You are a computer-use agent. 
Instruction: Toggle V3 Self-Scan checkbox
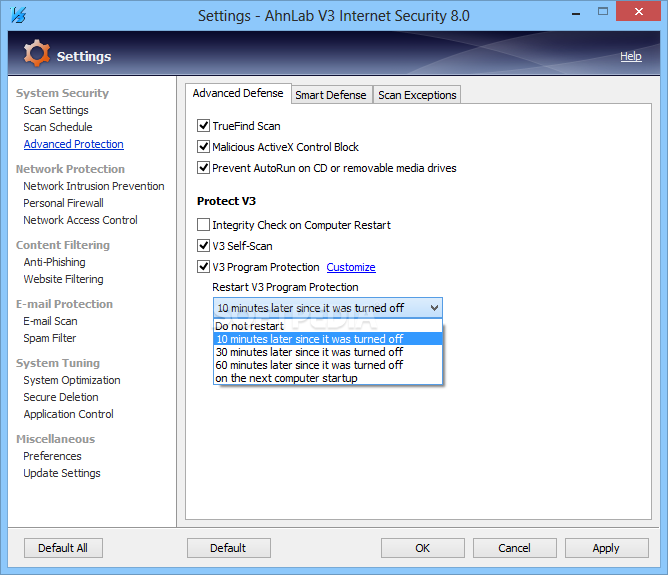[x=204, y=246]
